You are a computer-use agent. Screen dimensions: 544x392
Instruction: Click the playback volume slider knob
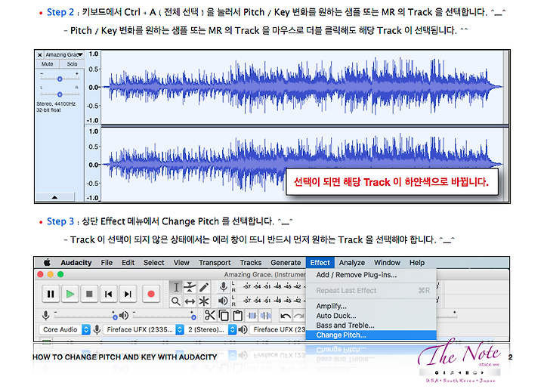[193, 317]
